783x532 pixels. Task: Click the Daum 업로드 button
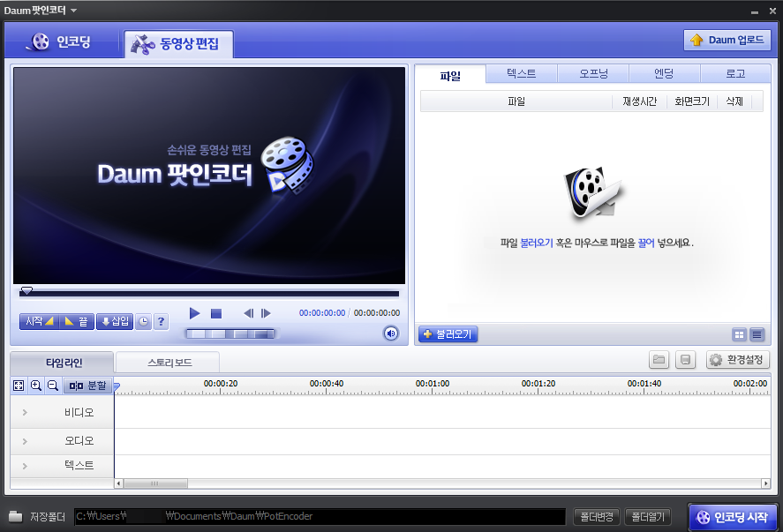pyautogui.click(x=727, y=40)
